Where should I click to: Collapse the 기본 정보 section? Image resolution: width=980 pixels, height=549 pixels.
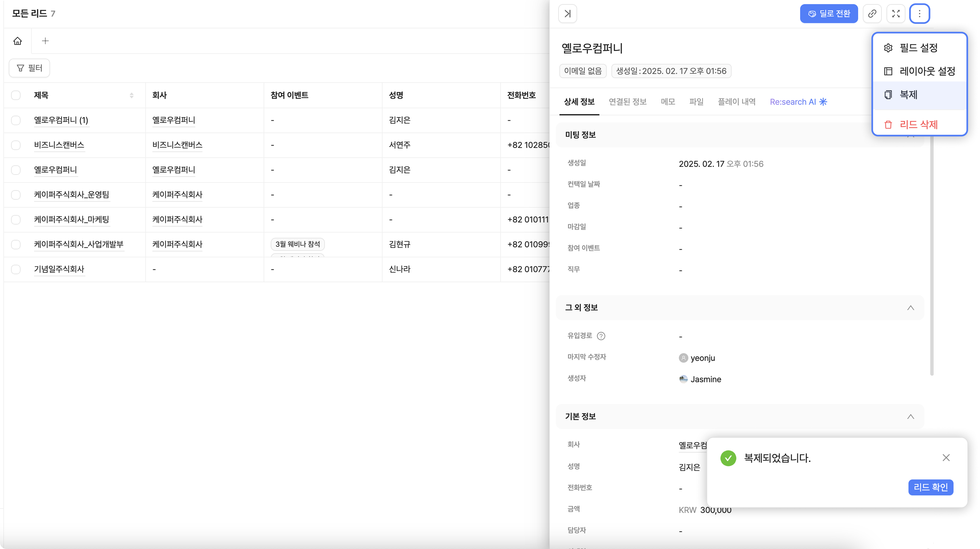[910, 417]
